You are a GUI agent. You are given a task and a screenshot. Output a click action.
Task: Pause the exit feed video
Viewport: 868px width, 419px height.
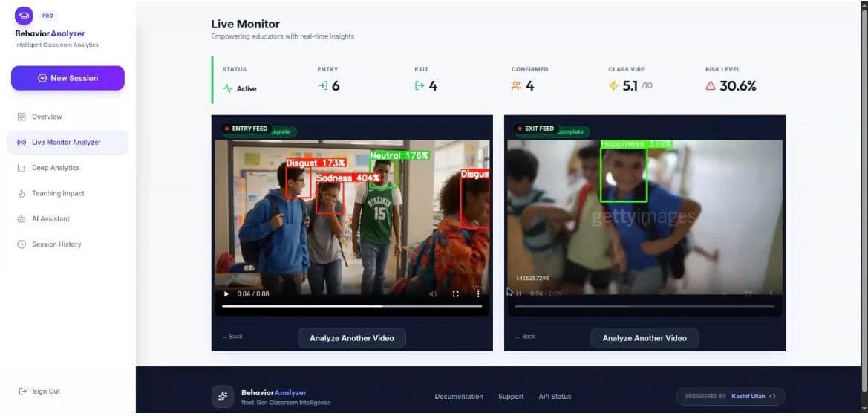(519, 294)
